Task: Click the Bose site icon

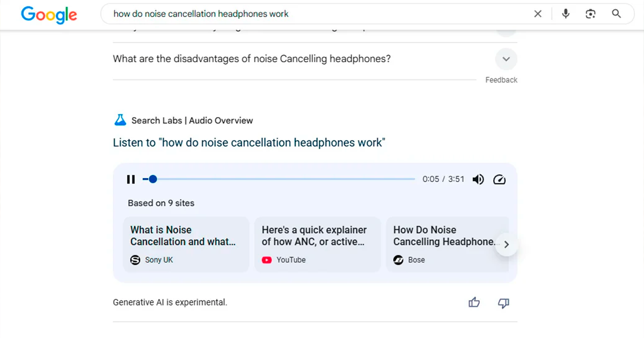Action: pyautogui.click(x=398, y=260)
